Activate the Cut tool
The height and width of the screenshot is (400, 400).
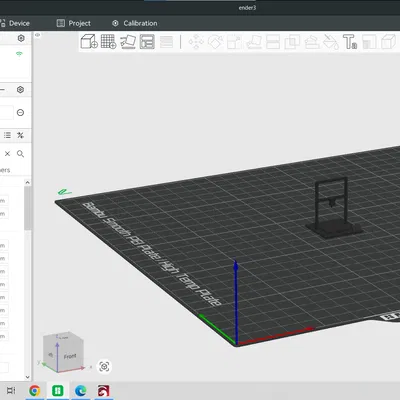click(273, 42)
